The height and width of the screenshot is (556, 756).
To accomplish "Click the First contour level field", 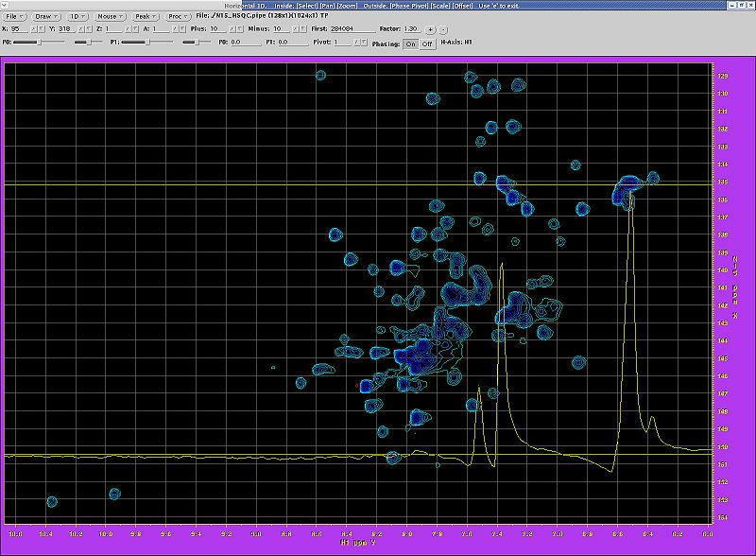I will pyautogui.click(x=353, y=29).
